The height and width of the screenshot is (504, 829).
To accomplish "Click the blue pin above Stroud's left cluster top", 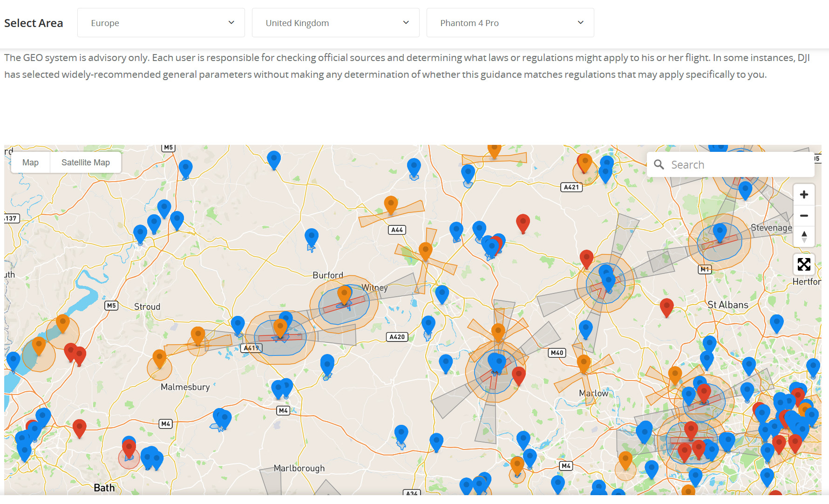I will [164, 209].
